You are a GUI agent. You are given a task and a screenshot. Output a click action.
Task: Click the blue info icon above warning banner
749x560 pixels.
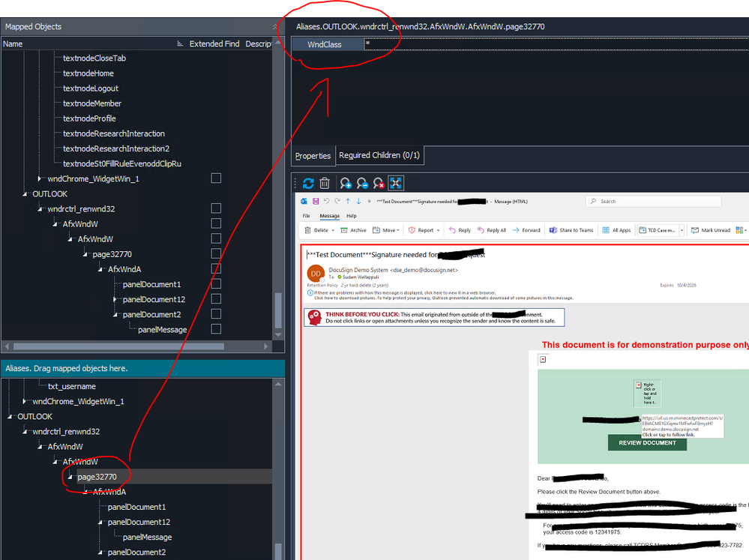[x=310, y=293]
